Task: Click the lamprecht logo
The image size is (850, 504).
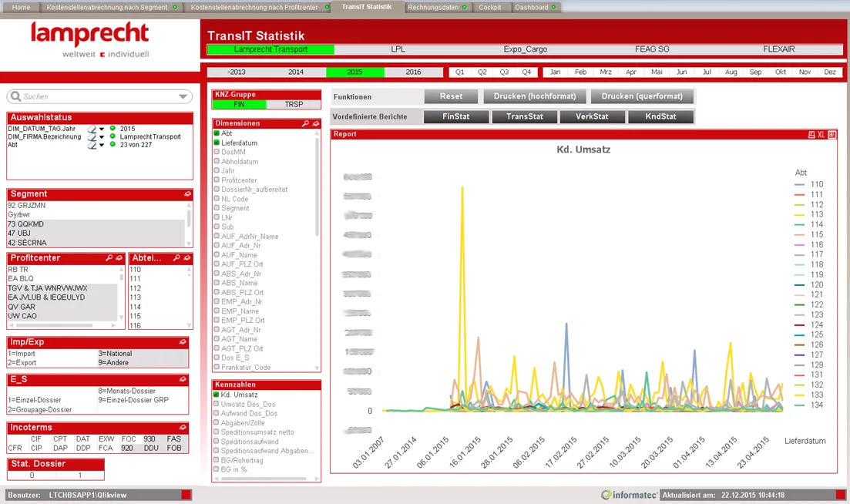Action: (x=90, y=39)
